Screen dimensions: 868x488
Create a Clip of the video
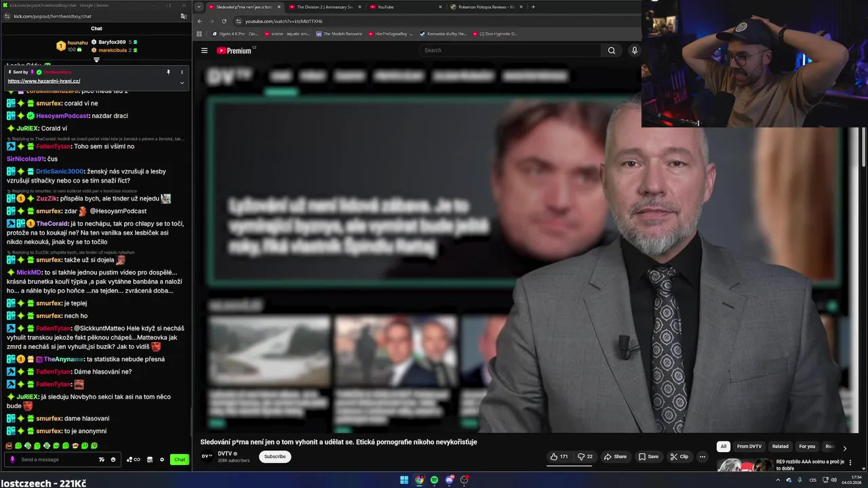click(x=679, y=457)
